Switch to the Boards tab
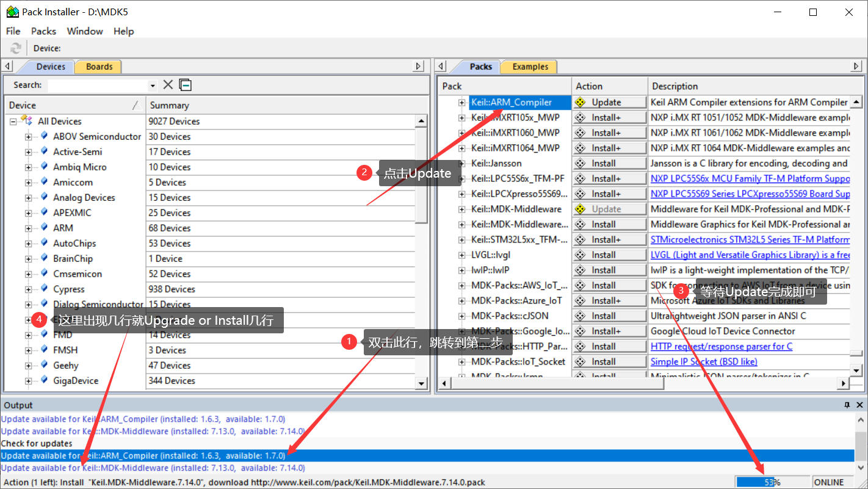The width and height of the screenshot is (868, 489). coord(99,67)
